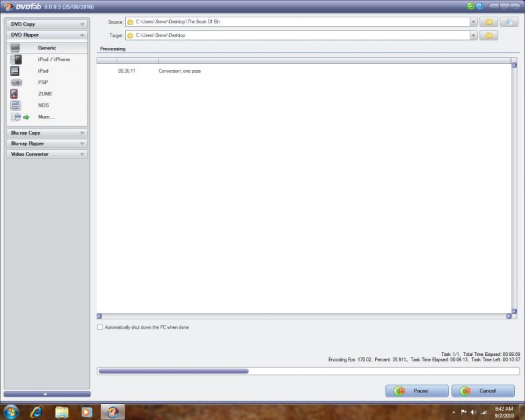Click the Task 1/1 status text
The height and width of the screenshot is (420, 525).
[x=450, y=355]
